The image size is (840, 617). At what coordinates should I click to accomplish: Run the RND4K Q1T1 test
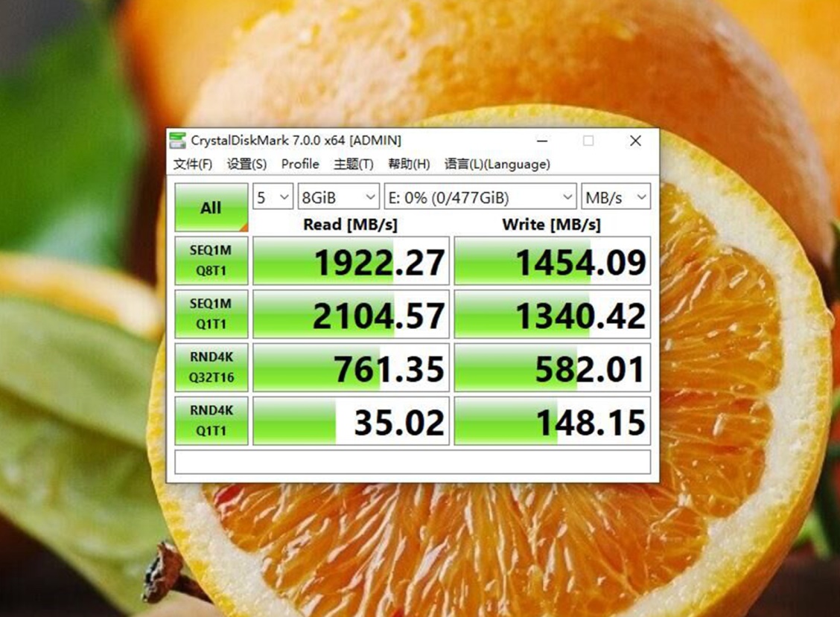211,421
